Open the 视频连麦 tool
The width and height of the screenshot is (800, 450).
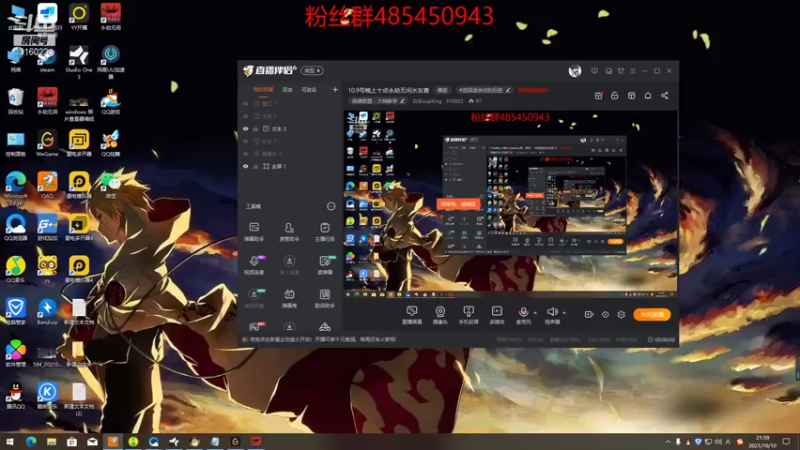[x=254, y=265]
